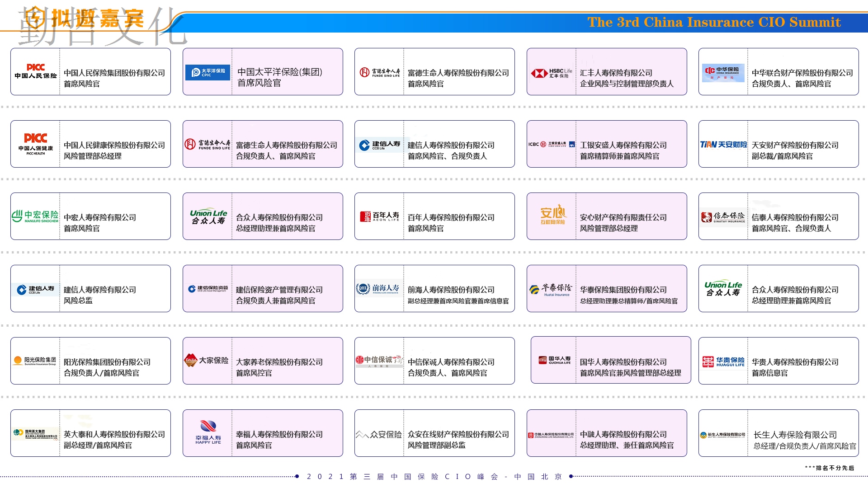Select the title "首席精算师兼首席风险官"

pyautogui.click(x=620, y=156)
